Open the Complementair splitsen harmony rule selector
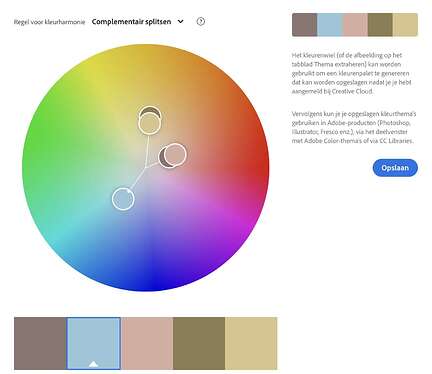 137,21
